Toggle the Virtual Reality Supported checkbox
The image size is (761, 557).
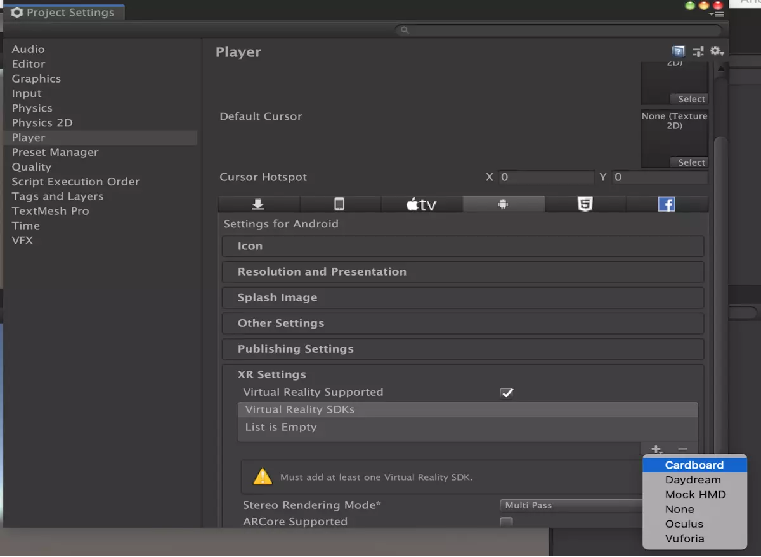(506, 393)
